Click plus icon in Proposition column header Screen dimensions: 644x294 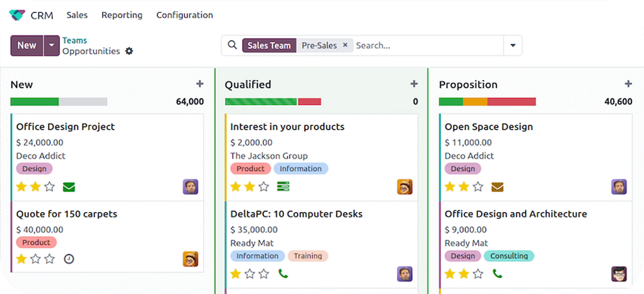click(x=628, y=84)
